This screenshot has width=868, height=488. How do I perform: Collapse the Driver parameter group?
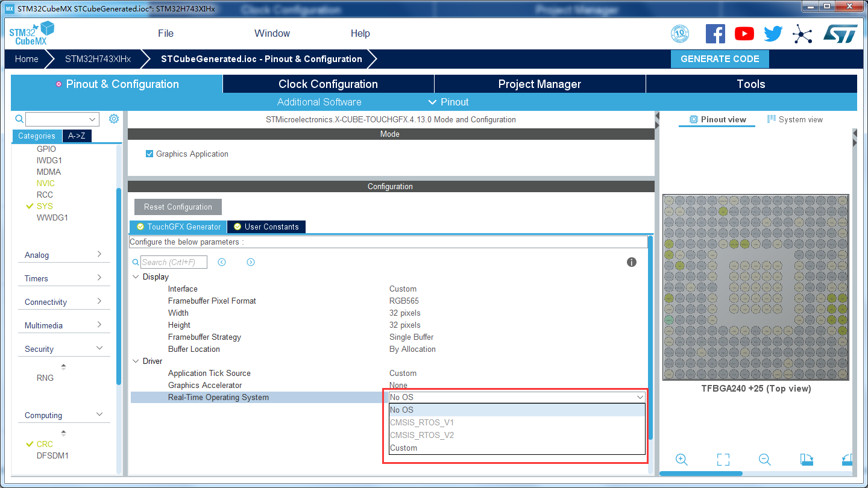(135, 361)
